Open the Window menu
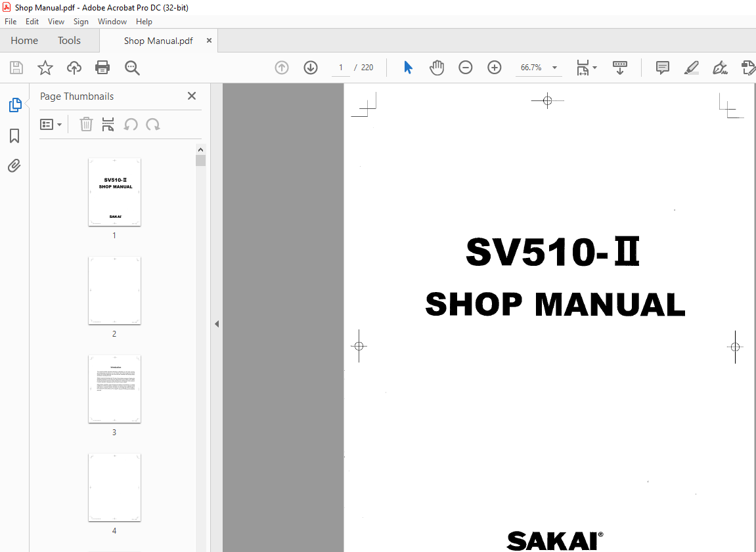Screen dimensions: 756x552 [x=112, y=22]
